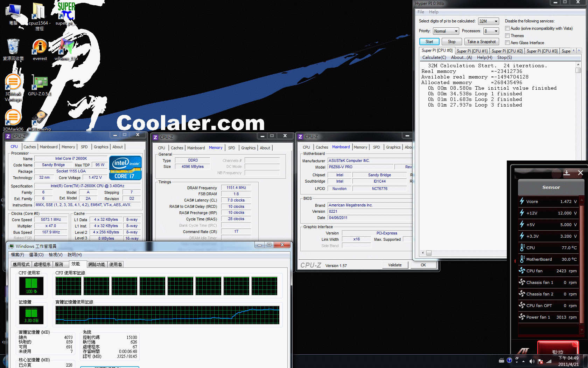
Task: Click the MotherBoard thermometer icon
Action: click(x=522, y=259)
